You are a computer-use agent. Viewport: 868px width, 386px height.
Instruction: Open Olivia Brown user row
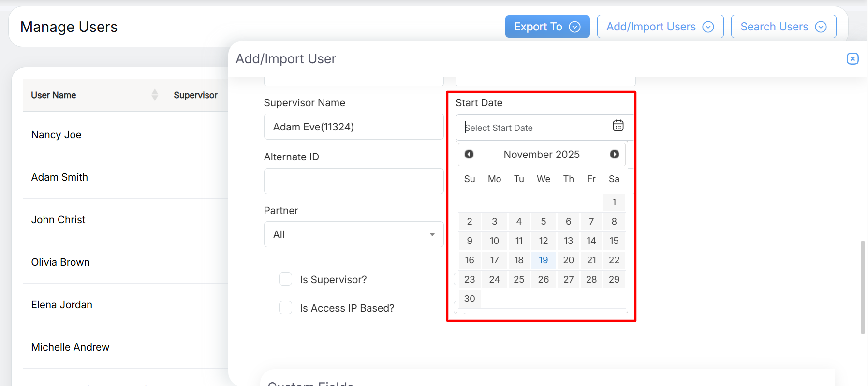(60, 262)
